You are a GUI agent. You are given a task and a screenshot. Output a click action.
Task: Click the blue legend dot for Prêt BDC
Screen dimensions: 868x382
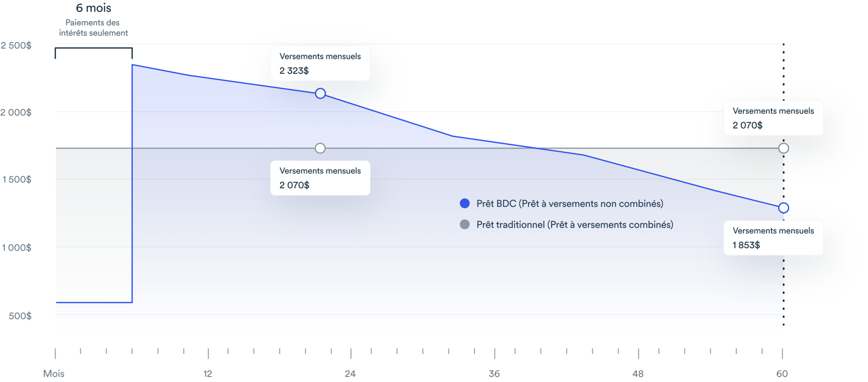pos(465,203)
